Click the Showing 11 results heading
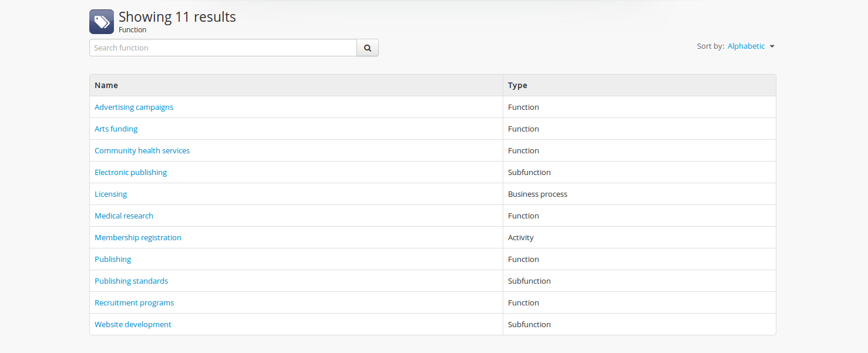868x353 pixels. (x=177, y=17)
